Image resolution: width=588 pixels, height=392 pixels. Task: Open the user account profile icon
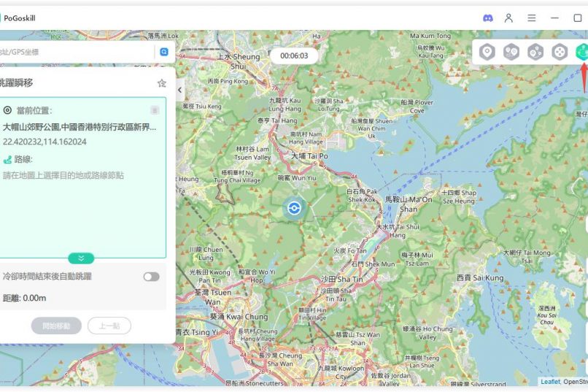tap(509, 18)
